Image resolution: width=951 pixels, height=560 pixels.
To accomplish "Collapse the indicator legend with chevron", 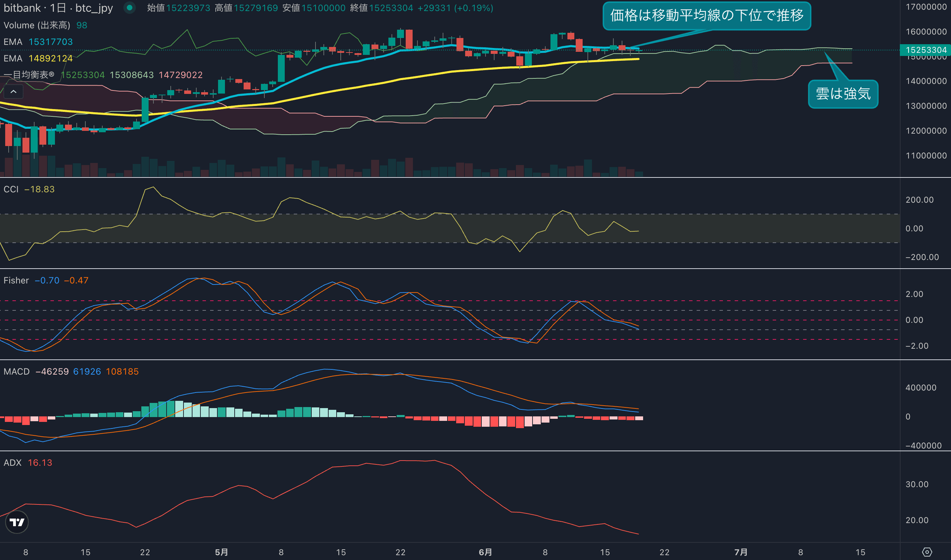I will (13, 92).
